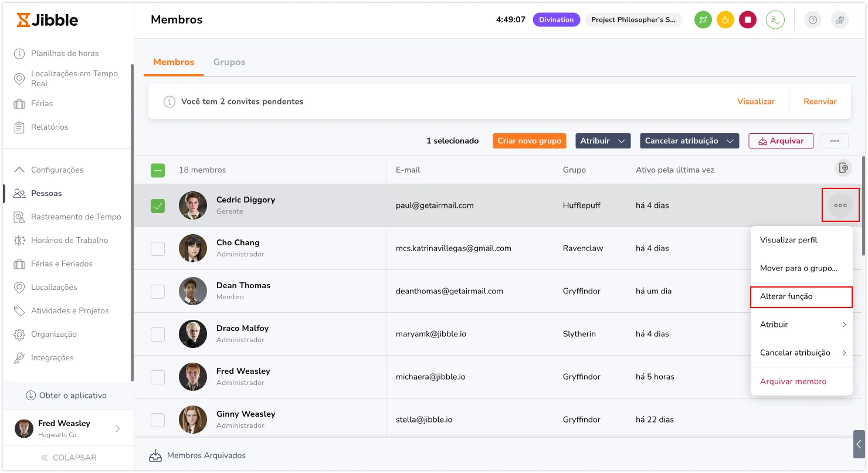Open the help question mark icon
The height and width of the screenshot is (473, 868).
(x=813, y=20)
